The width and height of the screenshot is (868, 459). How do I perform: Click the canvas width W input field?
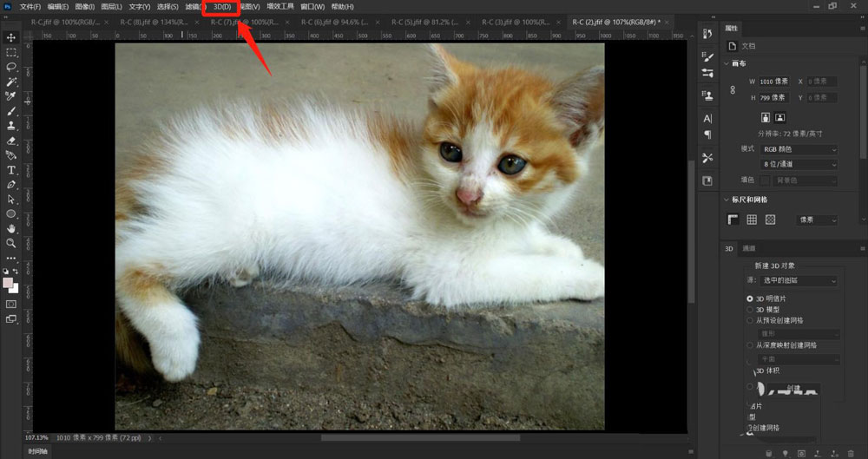click(773, 82)
